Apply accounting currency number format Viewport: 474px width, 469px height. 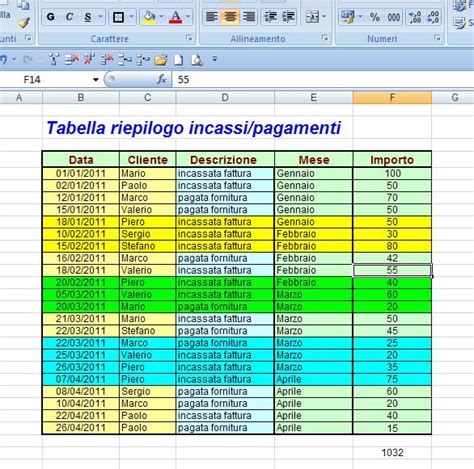click(x=347, y=17)
